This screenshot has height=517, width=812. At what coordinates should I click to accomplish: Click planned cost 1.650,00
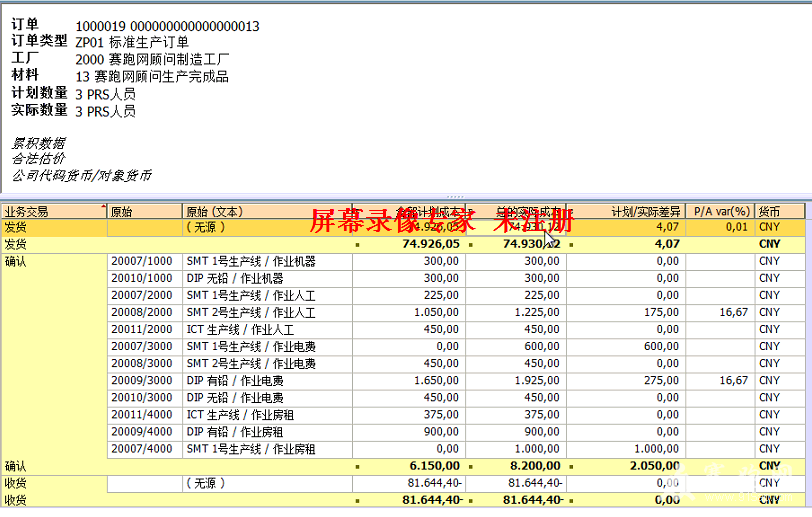[436, 380]
